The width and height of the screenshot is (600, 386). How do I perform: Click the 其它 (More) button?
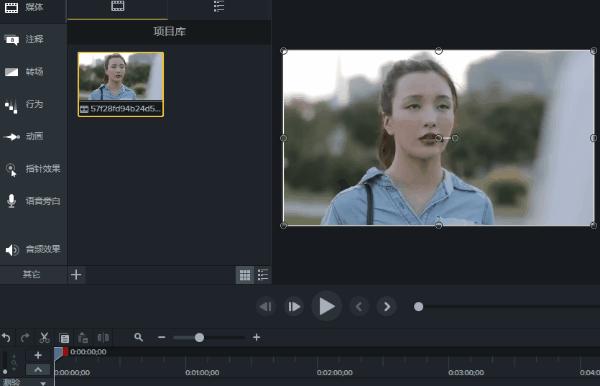click(31, 274)
